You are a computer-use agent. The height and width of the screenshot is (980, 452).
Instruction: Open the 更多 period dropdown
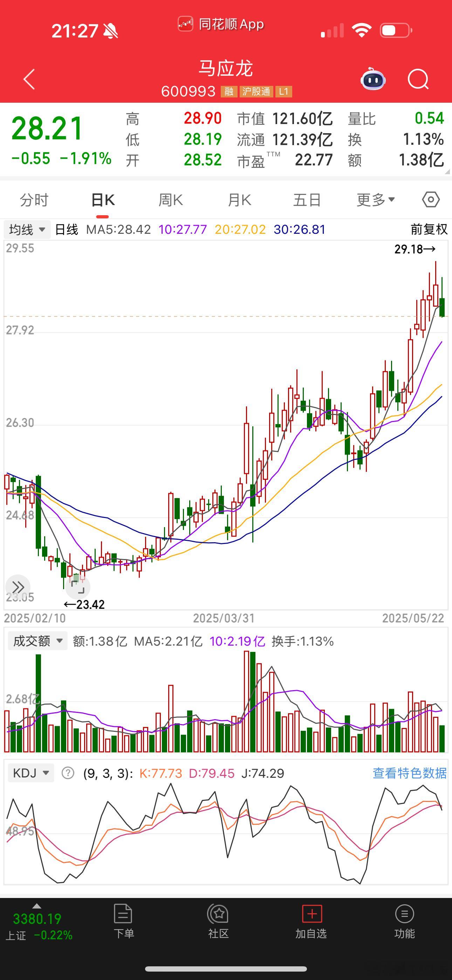click(376, 199)
